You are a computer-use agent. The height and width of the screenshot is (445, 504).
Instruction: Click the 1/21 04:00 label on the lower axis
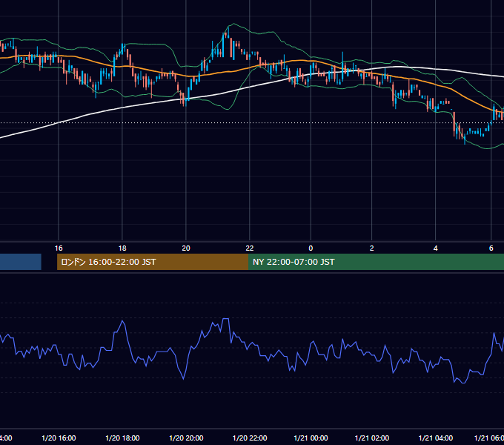coord(436,438)
